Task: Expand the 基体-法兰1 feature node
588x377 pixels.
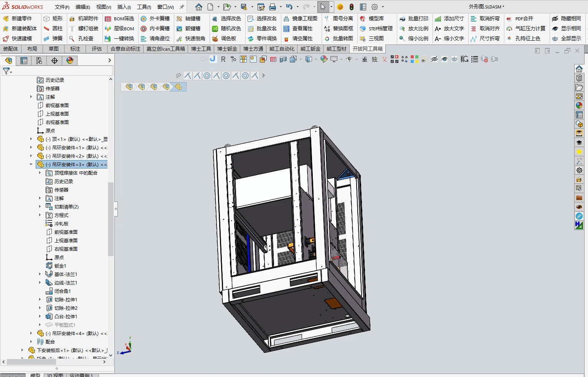Action: coord(40,274)
